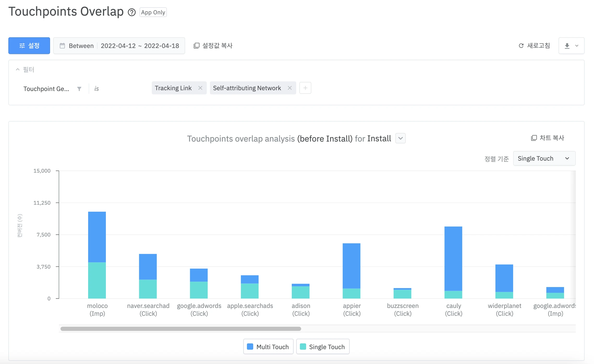Refresh the report with 새로고침

534,46
